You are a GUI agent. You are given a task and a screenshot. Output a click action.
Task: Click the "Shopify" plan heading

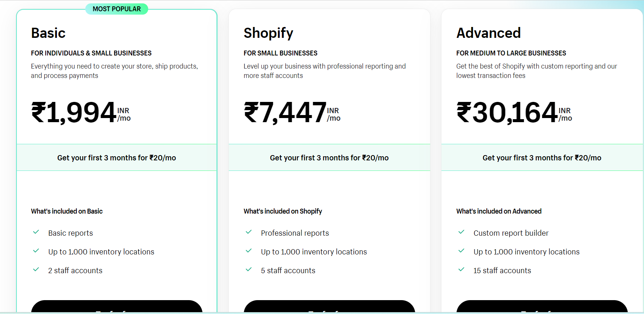(x=268, y=33)
